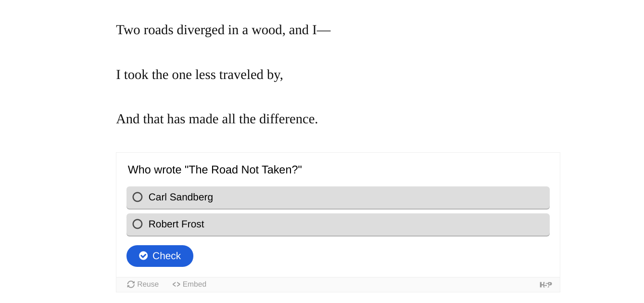
Task: Click the line "And that has made all the difference"
Action: pyautogui.click(x=217, y=119)
